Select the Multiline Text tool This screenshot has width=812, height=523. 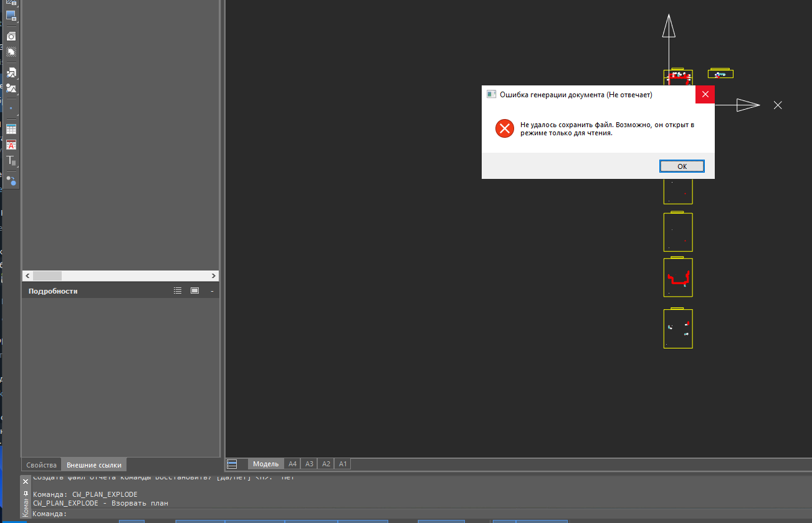(11, 161)
